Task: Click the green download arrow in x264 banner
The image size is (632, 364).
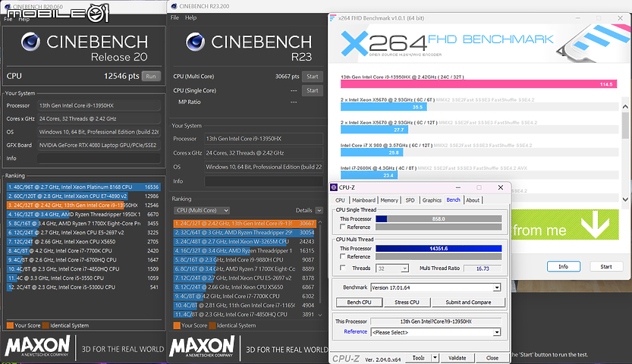Action: (596, 224)
